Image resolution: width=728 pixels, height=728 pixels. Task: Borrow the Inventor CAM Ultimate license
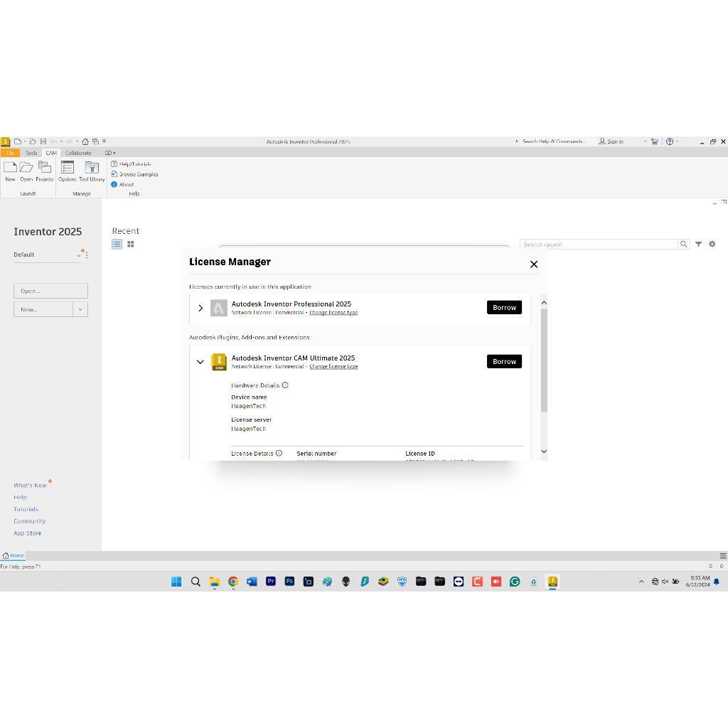504,362
